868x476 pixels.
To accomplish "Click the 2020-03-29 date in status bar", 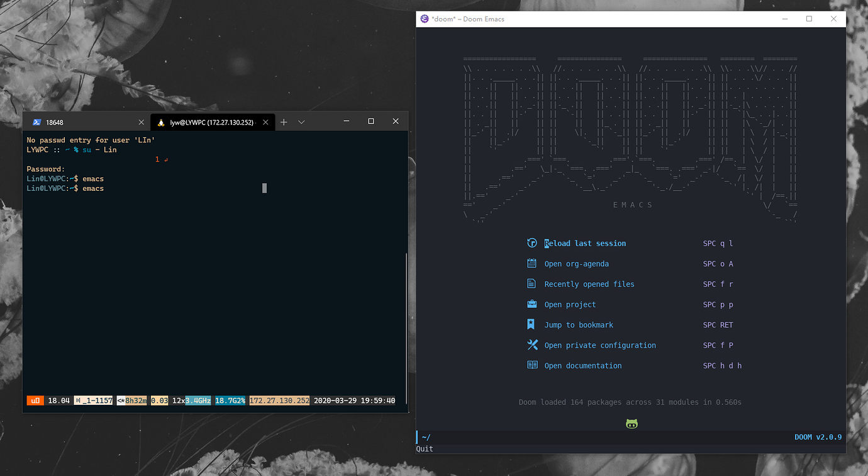I will pos(335,400).
